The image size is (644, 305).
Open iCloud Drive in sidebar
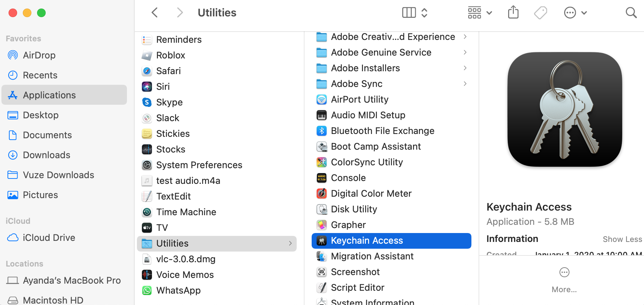[x=64, y=238]
